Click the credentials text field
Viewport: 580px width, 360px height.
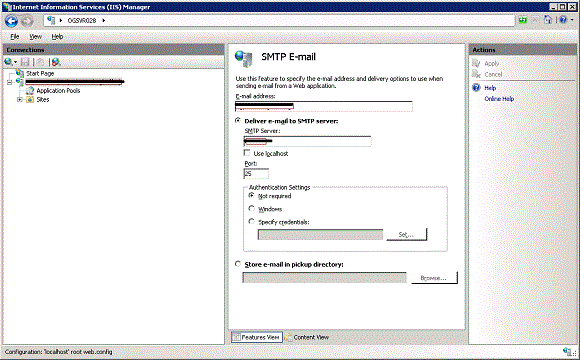tap(320, 235)
